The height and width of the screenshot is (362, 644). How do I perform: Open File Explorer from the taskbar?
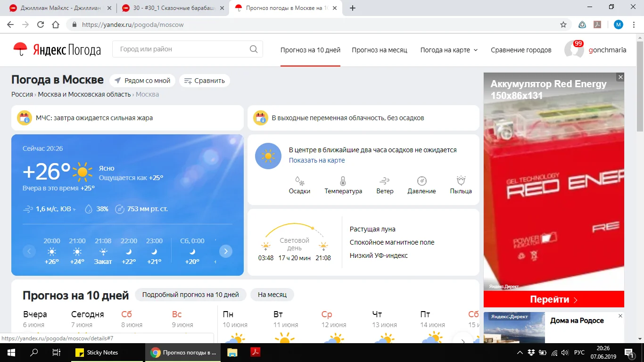point(232,353)
